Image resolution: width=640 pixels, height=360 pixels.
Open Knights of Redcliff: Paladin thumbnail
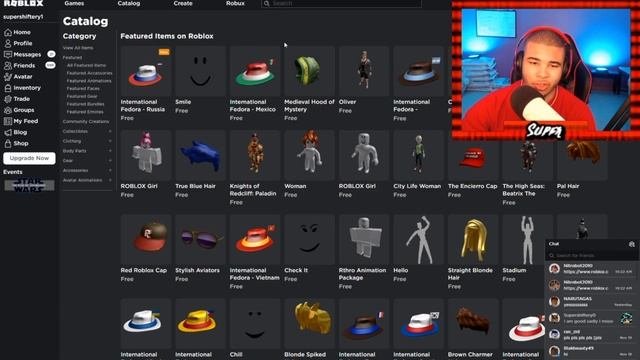click(x=255, y=155)
